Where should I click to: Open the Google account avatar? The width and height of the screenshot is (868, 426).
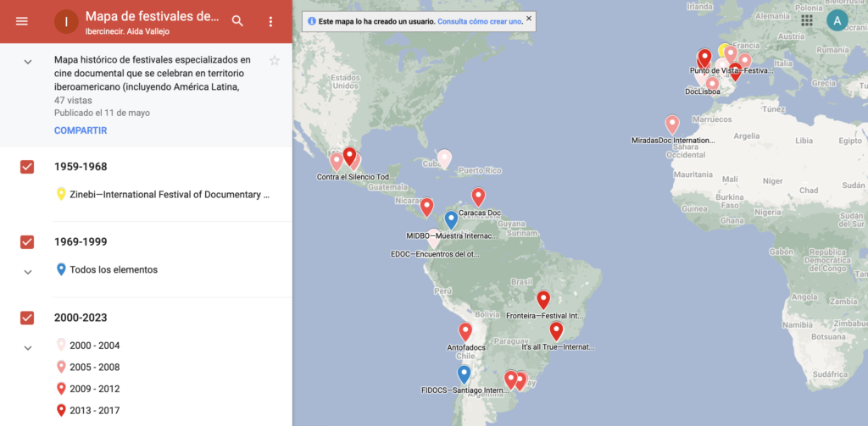tap(837, 20)
